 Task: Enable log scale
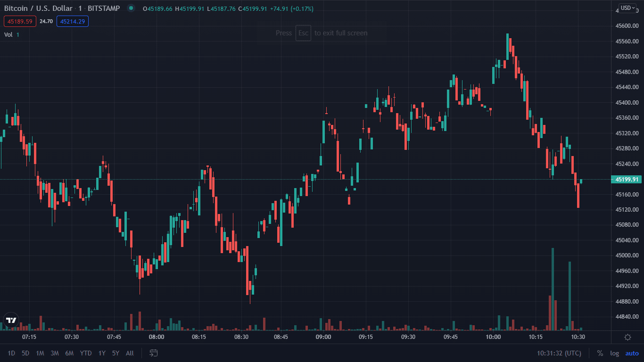(x=614, y=353)
